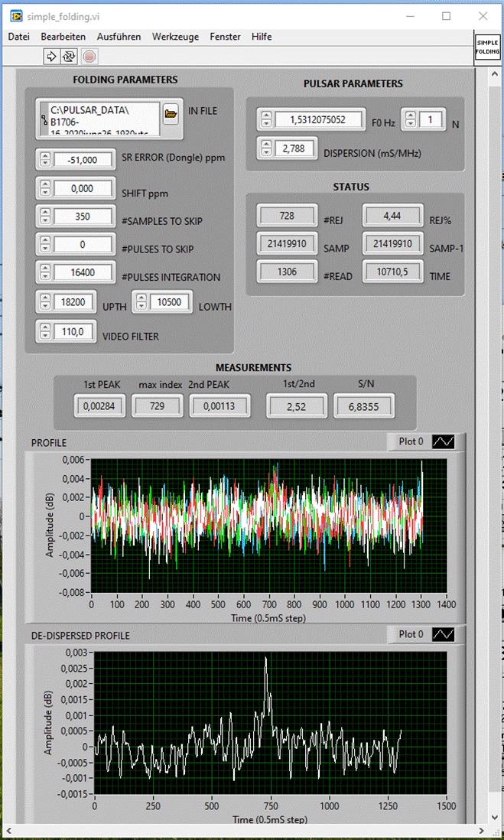Click the N field showing 1
This screenshot has width=504, height=840.
click(x=431, y=119)
